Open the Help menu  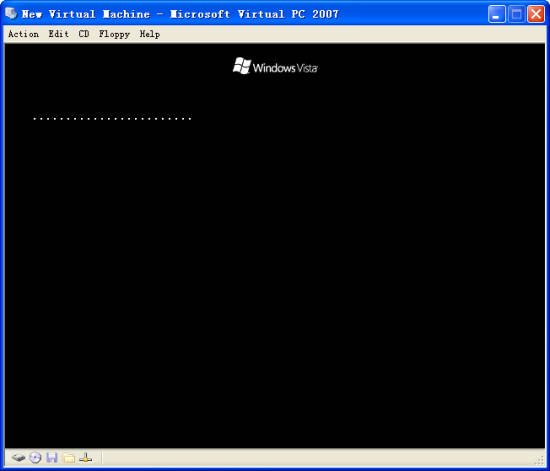[x=150, y=34]
